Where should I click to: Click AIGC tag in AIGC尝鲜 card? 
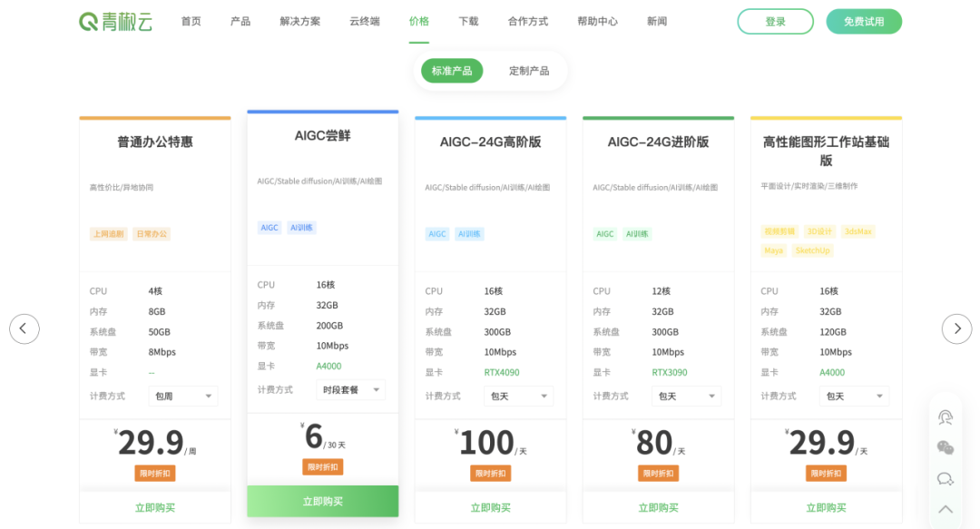(269, 228)
